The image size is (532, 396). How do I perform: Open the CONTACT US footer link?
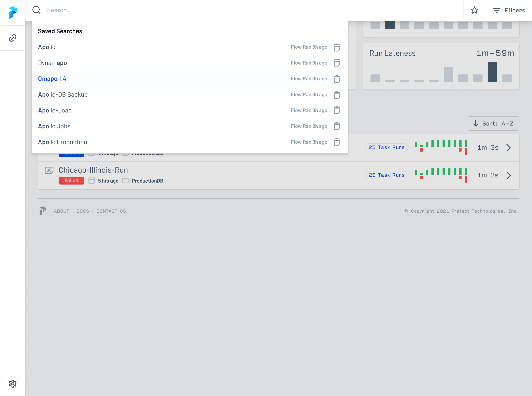tap(111, 211)
